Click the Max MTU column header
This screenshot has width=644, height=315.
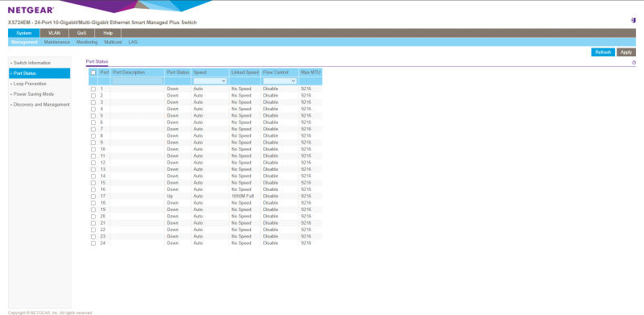tap(310, 73)
